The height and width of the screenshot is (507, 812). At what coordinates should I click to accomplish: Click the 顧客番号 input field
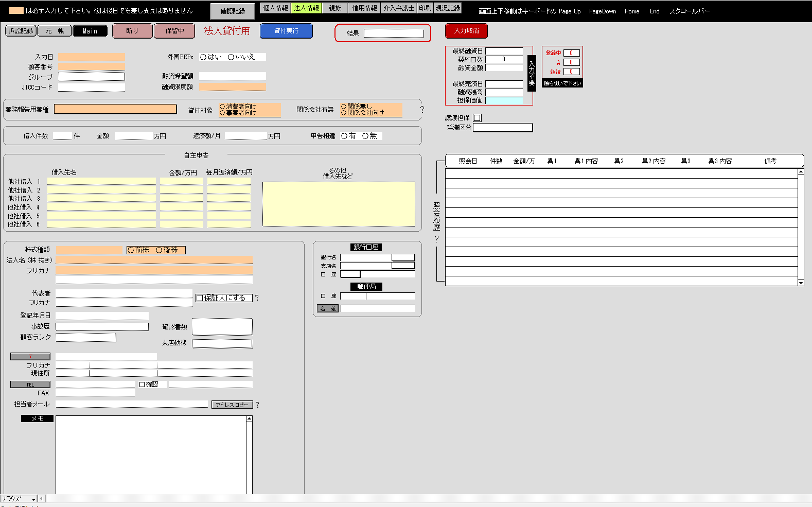pos(92,66)
